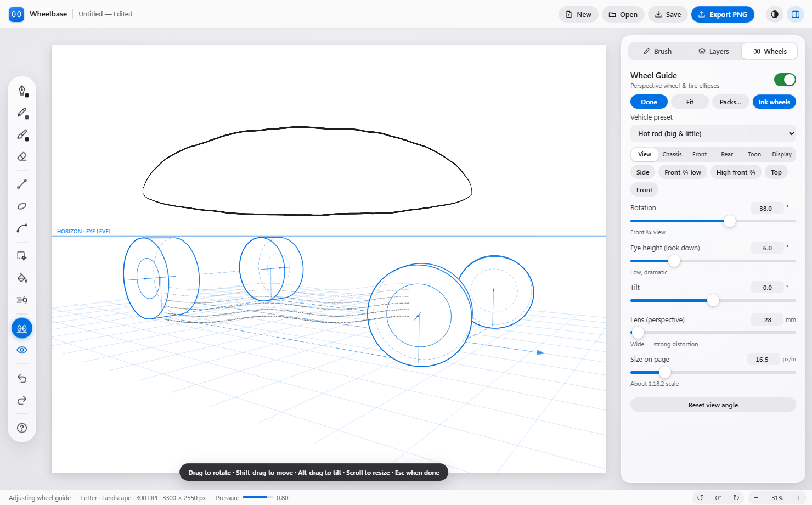Select the ellipse tool
This screenshot has width=812, height=505.
(22, 206)
